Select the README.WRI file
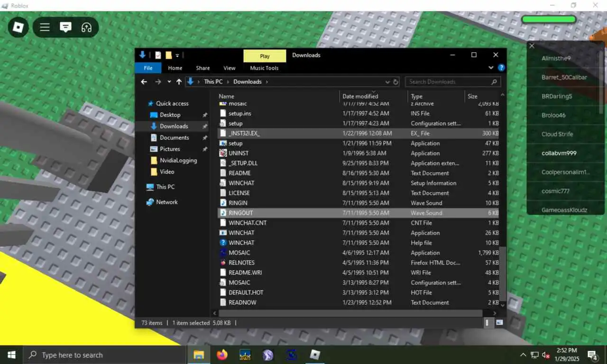The width and height of the screenshot is (607, 364). pyautogui.click(x=359, y=273)
